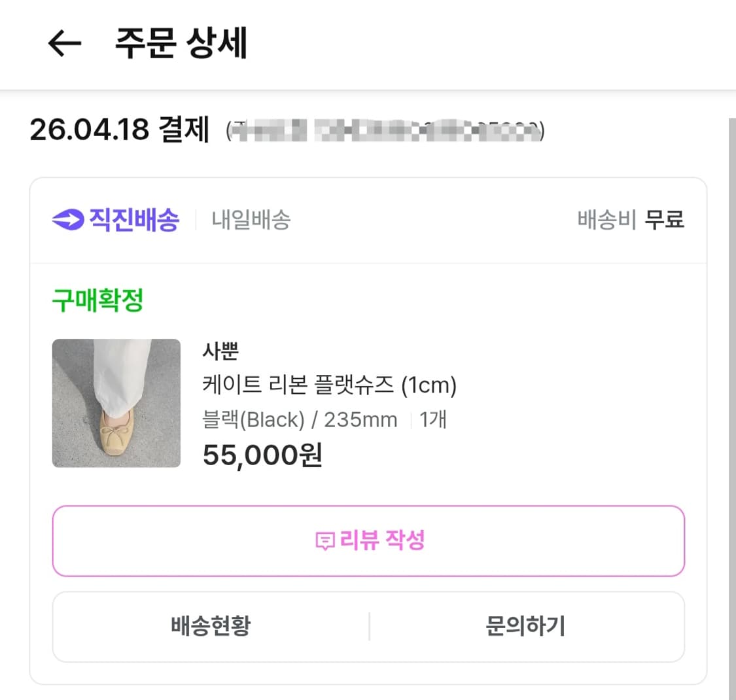This screenshot has height=700, width=736.
Task: Tap the back arrow to leave order details
Action: [x=63, y=43]
